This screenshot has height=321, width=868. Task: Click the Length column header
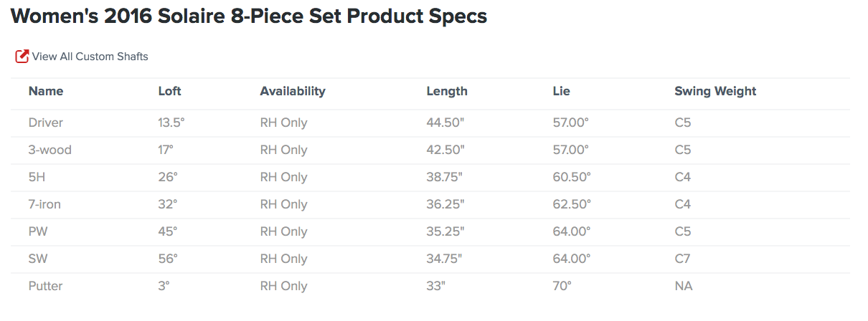(447, 91)
